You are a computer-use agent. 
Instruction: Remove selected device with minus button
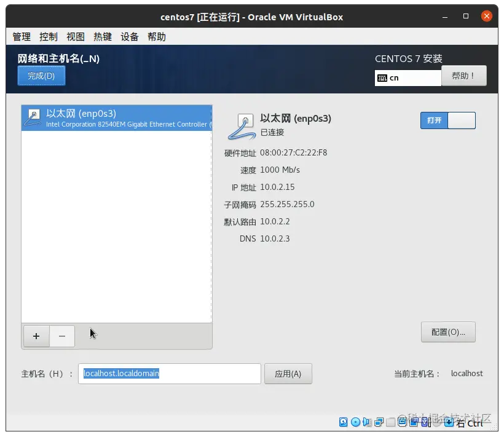point(62,336)
